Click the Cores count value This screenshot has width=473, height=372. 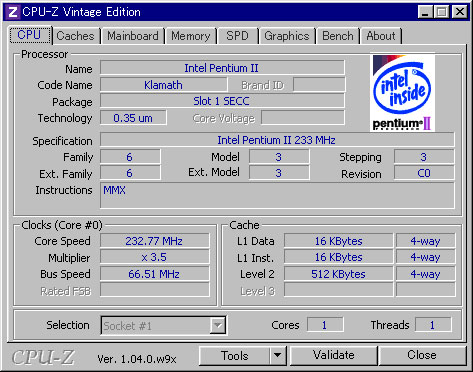point(325,325)
